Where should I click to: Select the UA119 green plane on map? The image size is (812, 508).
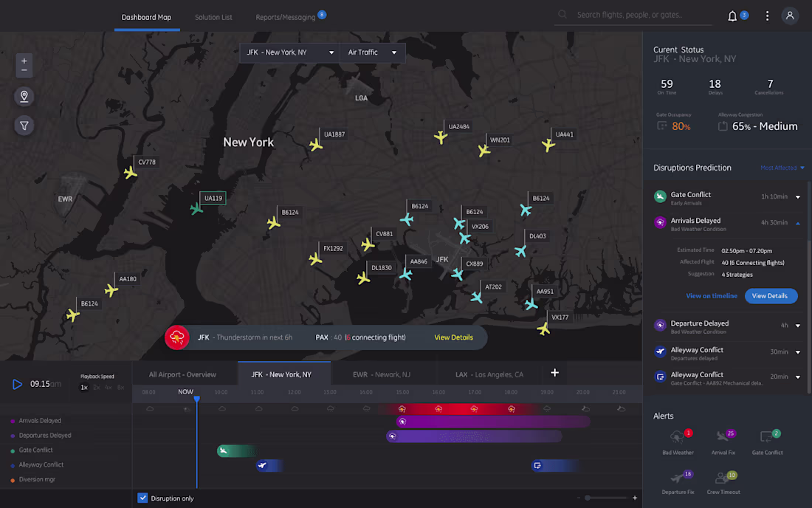coord(196,209)
